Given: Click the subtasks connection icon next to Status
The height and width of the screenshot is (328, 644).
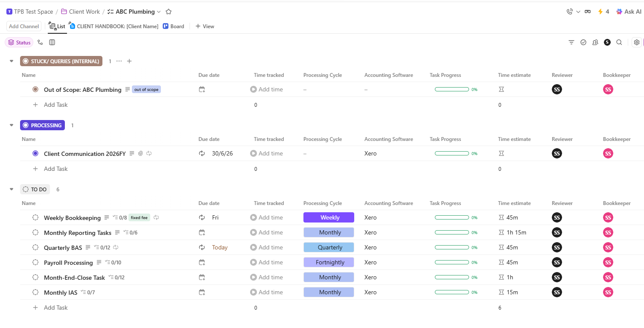Looking at the screenshot, I should (x=40, y=42).
